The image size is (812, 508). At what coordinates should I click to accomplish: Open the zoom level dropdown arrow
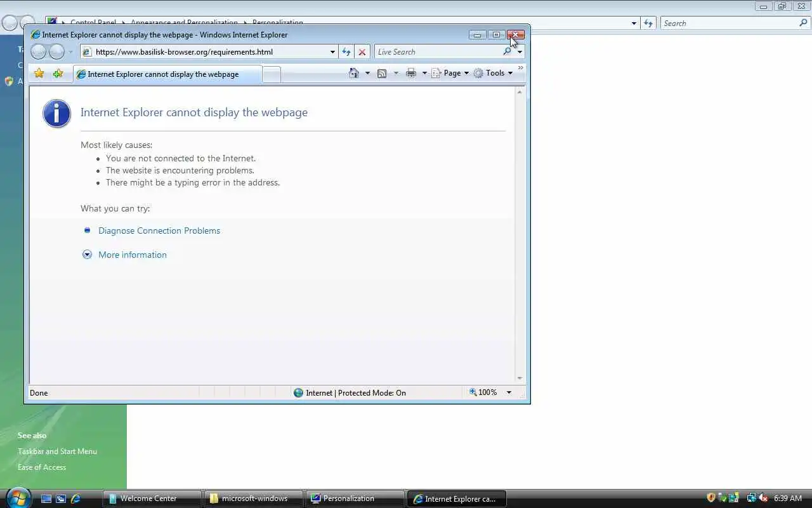click(x=509, y=392)
